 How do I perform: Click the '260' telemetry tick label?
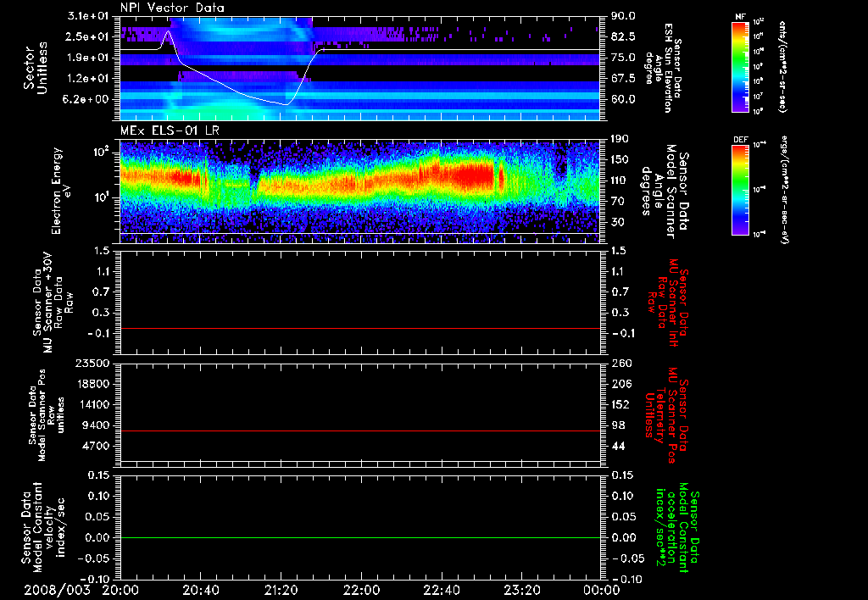click(620, 363)
